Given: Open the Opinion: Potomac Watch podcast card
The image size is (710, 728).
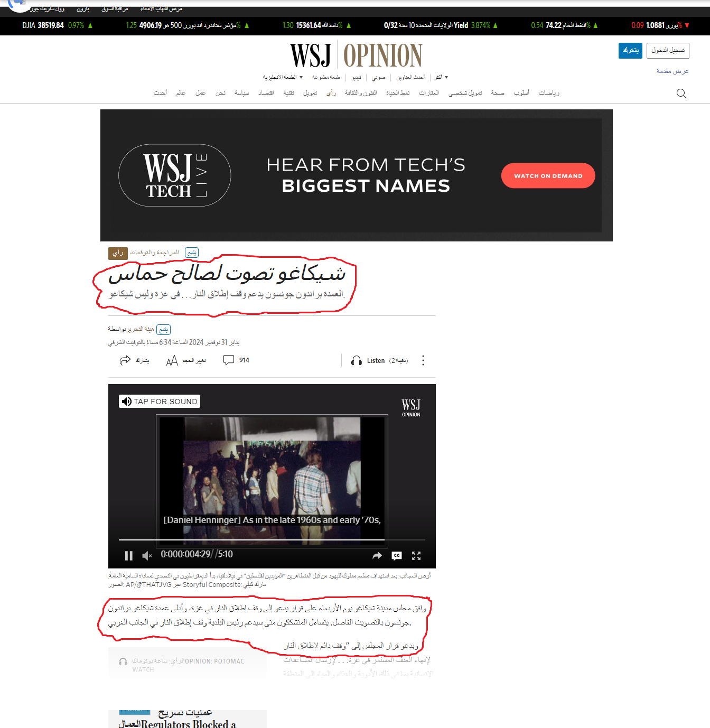Looking at the screenshot, I should coord(188,665).
